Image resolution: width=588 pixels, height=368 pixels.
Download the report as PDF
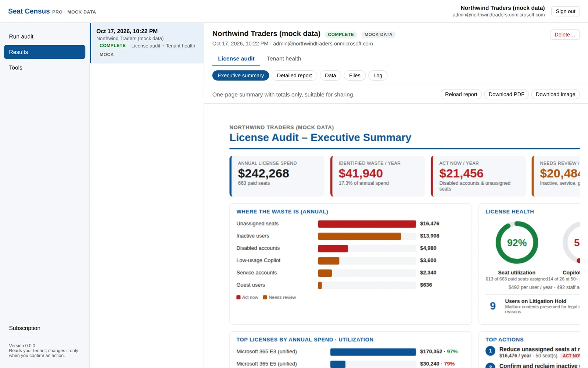[x=506, y=94]
